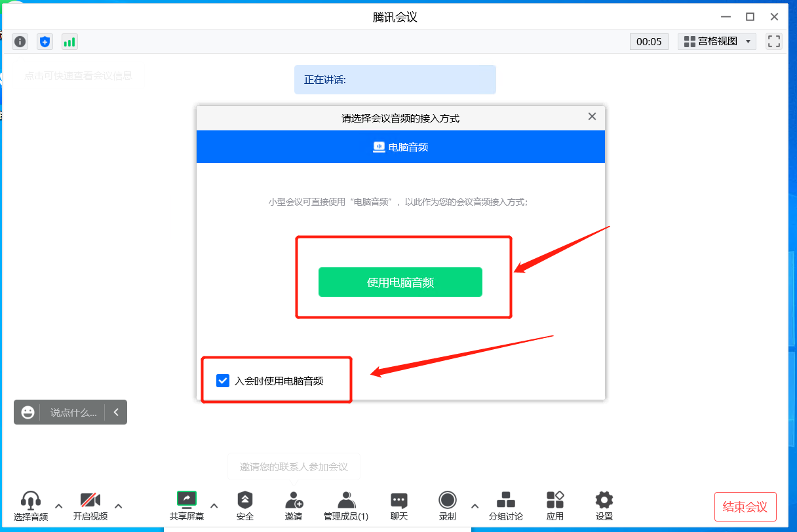This screenshot has height=532, width=797.
Task: Click the 正在讲话: speaker banner
Action: (395, 79)
